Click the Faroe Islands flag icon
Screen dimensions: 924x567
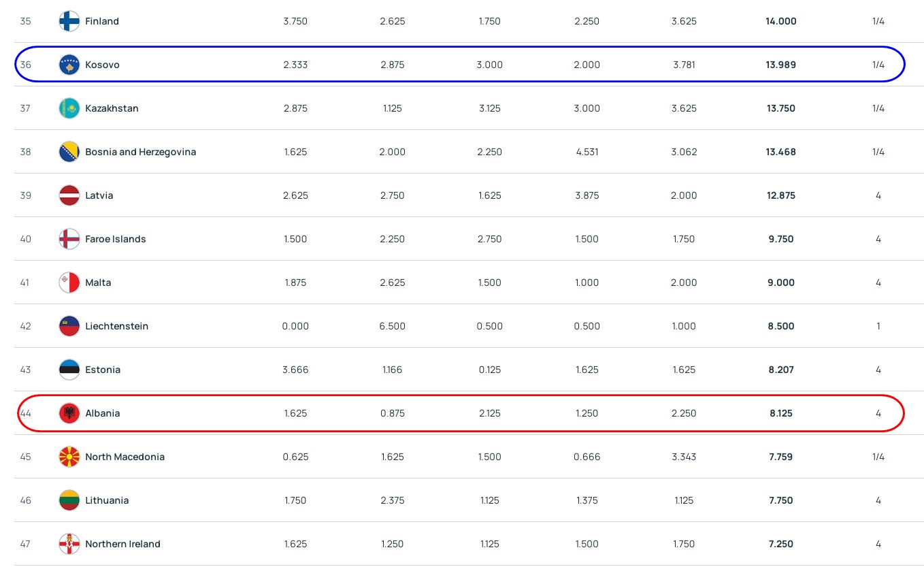[x=69, y=239]
